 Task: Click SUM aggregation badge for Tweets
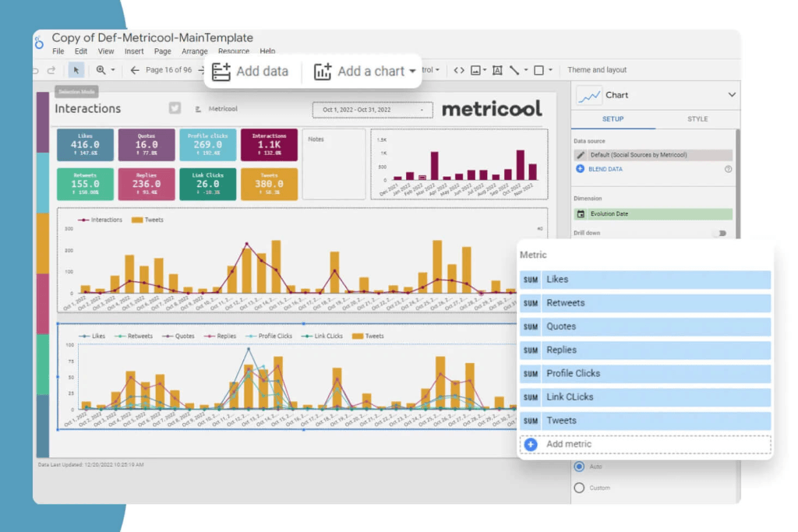coord(531,421)
